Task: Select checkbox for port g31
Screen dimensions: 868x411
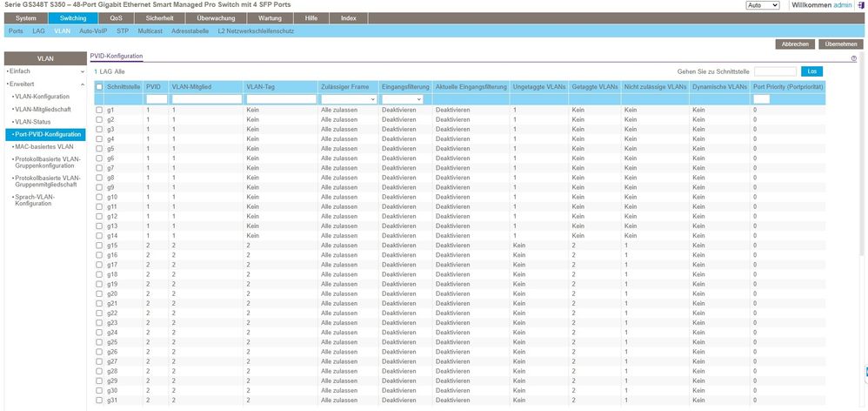Action: [99, 400]
